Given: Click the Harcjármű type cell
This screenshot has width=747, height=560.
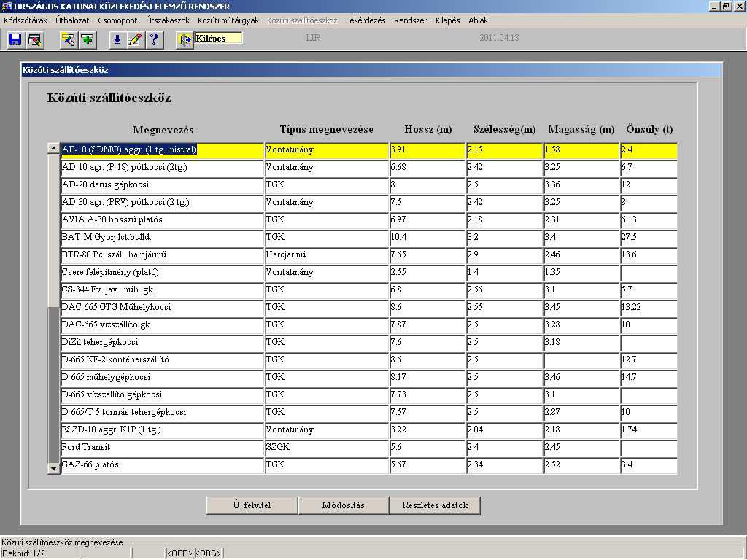Looking at the screenshot, I should [x=327, y=254].
